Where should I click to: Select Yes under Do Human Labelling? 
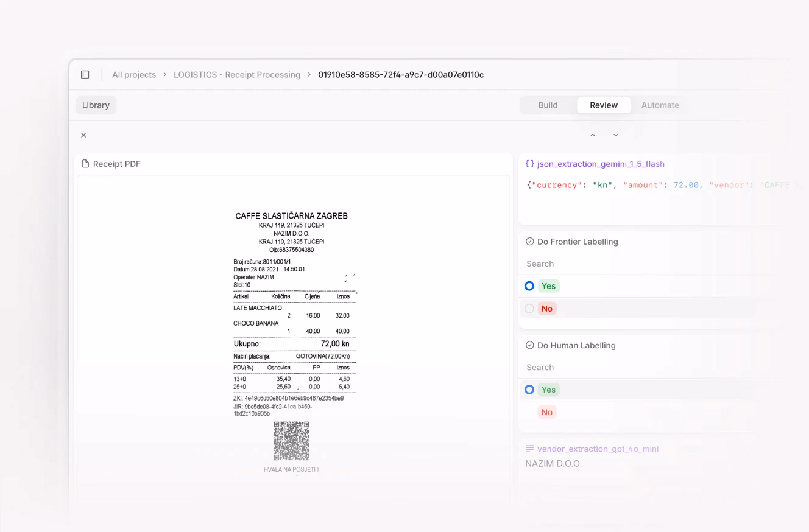click(x=549, y=390)
